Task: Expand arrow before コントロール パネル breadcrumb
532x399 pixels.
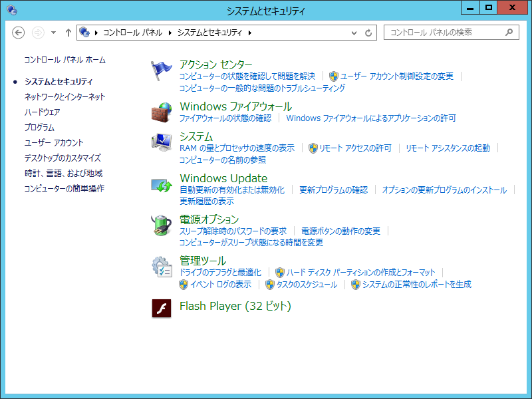Action: click(x=96, y=33)
